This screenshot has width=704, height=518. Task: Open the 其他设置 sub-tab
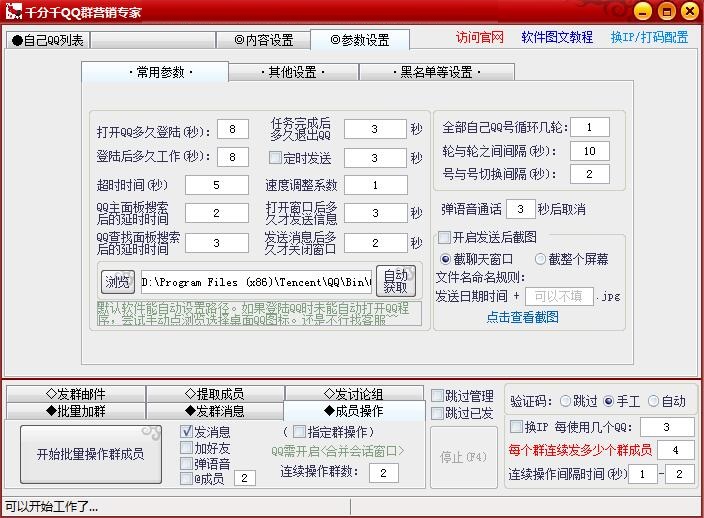click(293, 72)
